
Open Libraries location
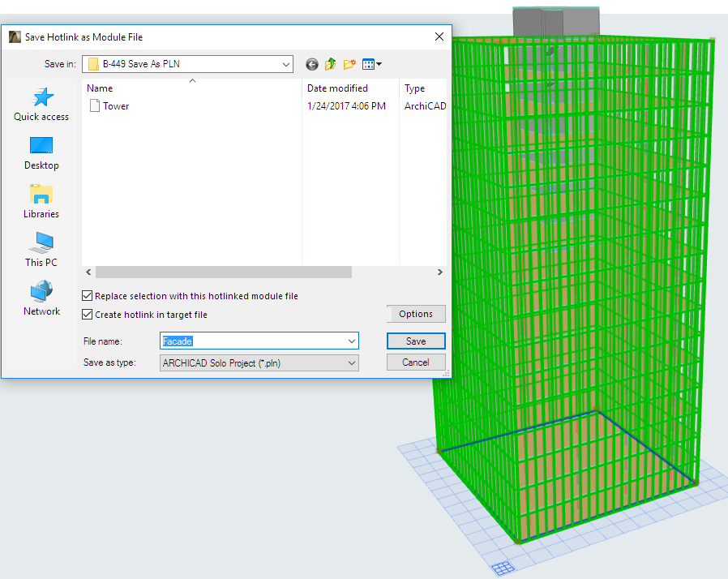tap(41, 202)
